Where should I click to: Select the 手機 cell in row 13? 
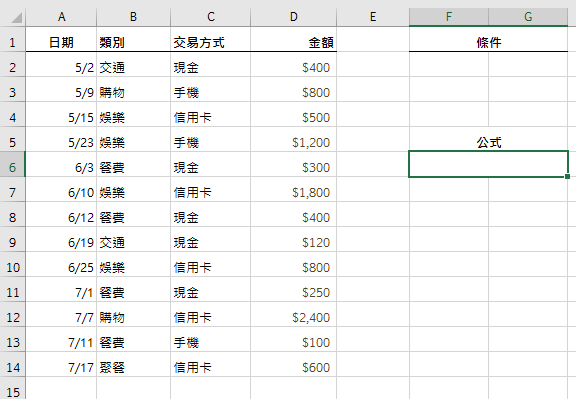(x=210, y=342)
